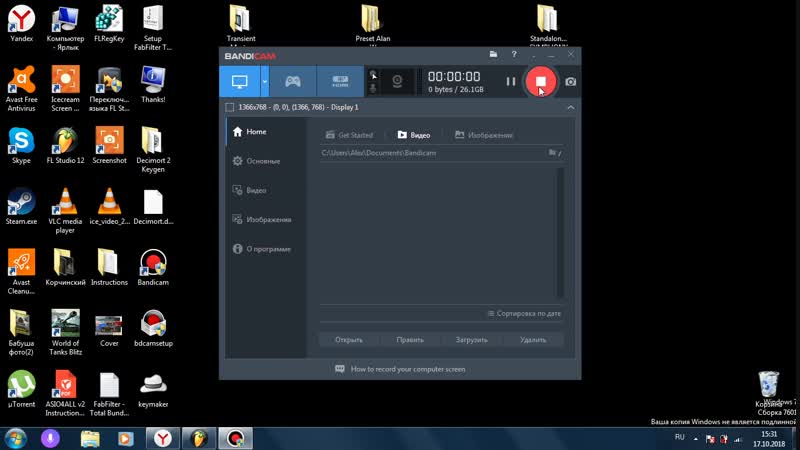Screen dimensions: 800x450
Task: Select ASIO4ALL v2 Instruction PDF icon
Action: coord(65,393)
